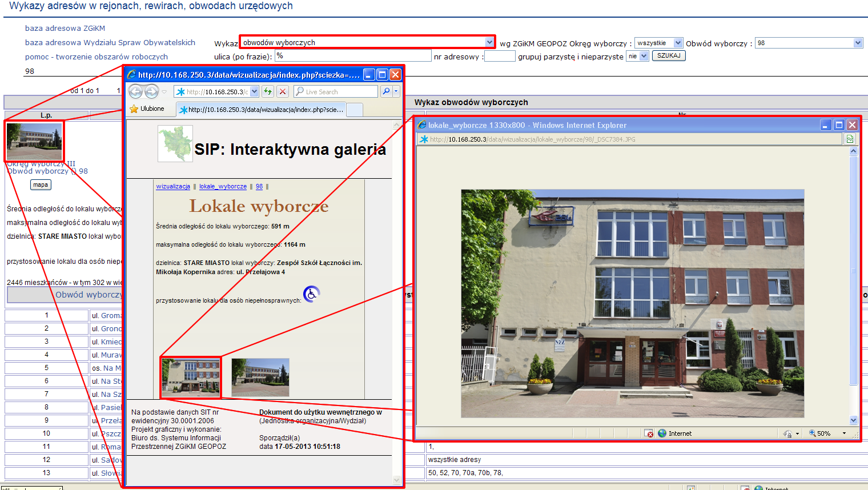Viewport: 868px width, 490px height.
Task: Click the 'ulica (po frazie)' text field
Action: click(353, 56)
